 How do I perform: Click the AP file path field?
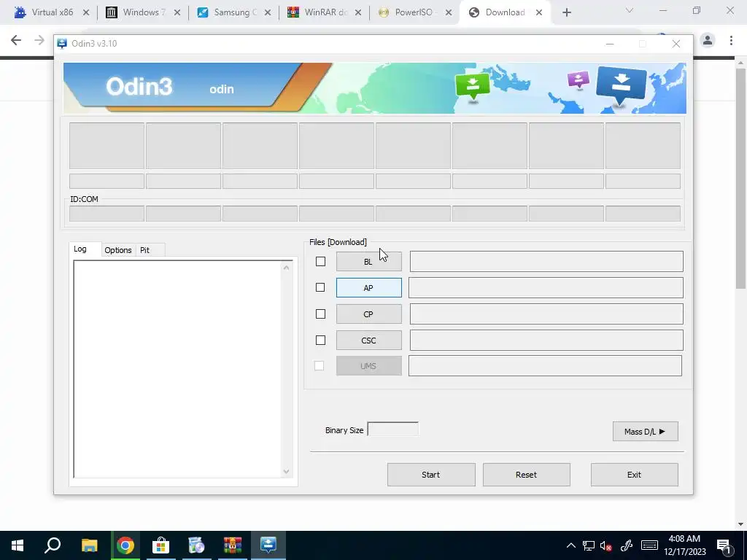[x=546, y=287]
